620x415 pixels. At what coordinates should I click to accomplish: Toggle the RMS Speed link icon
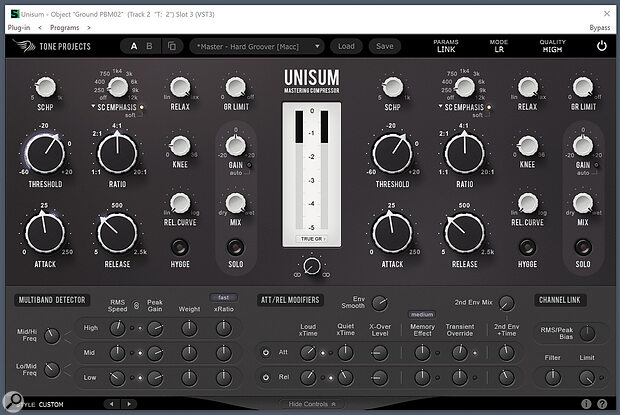tap(136, 306)
